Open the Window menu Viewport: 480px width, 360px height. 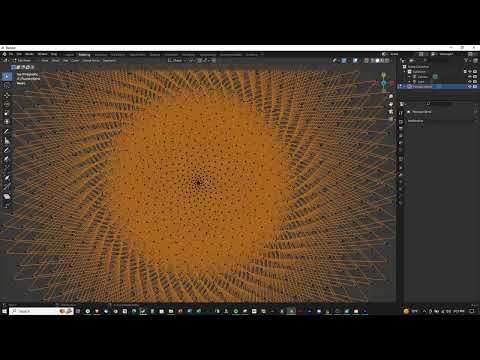click(x=43, y=54)
